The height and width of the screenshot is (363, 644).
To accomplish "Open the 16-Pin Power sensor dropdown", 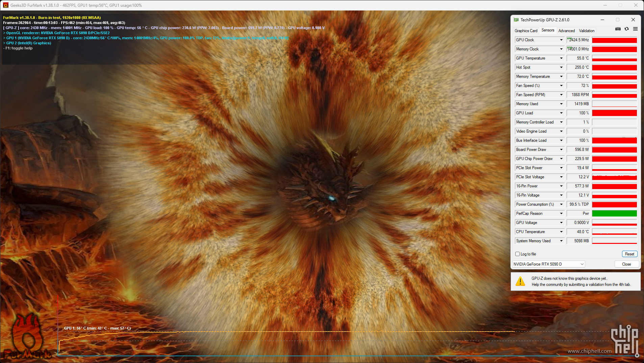I will tap(561, 186).
